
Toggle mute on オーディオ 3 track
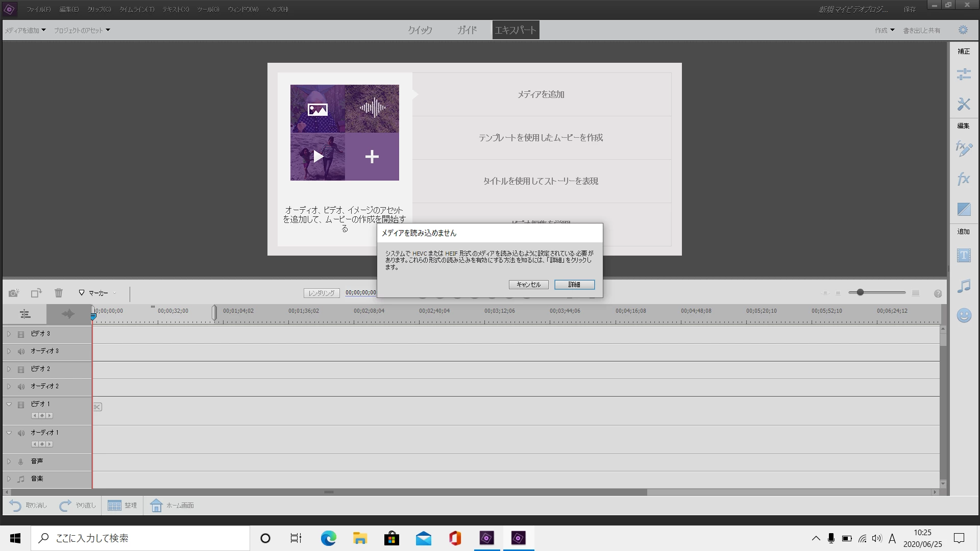pyautogui.click(x=21, y=352)
